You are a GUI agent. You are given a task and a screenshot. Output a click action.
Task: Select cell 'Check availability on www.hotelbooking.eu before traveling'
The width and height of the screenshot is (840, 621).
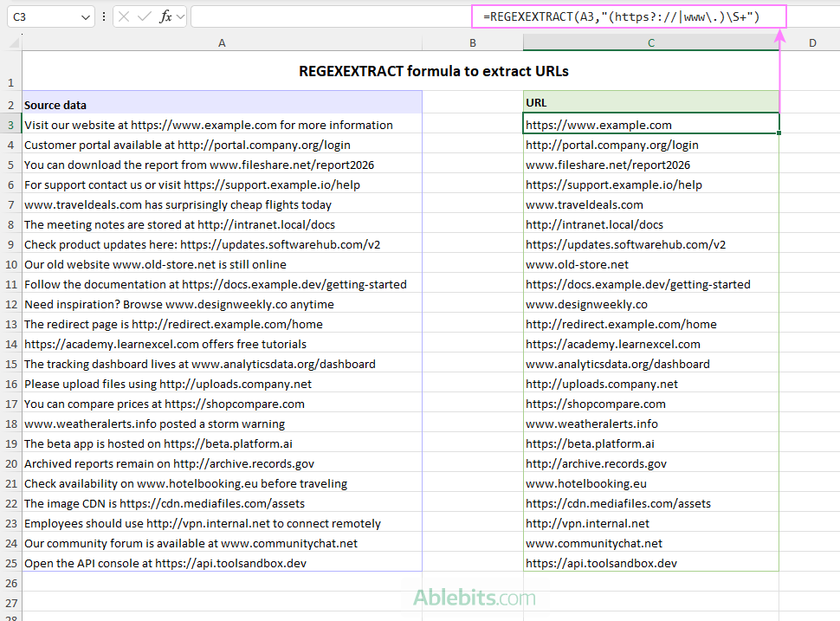pyautogui.click(x=222, y=484)
